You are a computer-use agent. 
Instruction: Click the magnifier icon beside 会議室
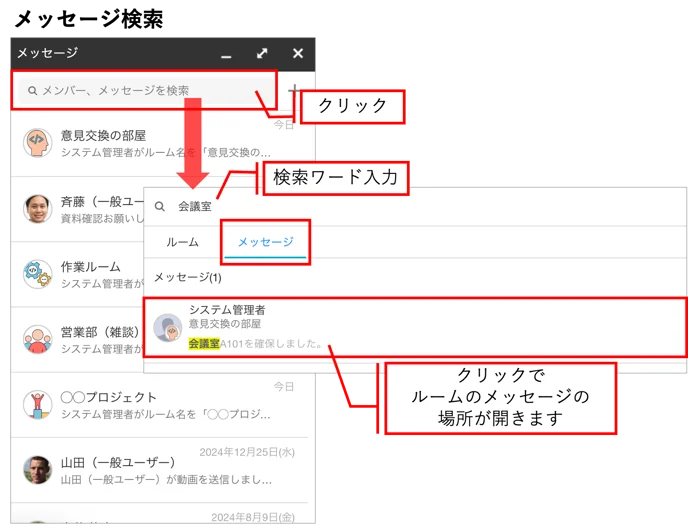(x=160, y=206)
